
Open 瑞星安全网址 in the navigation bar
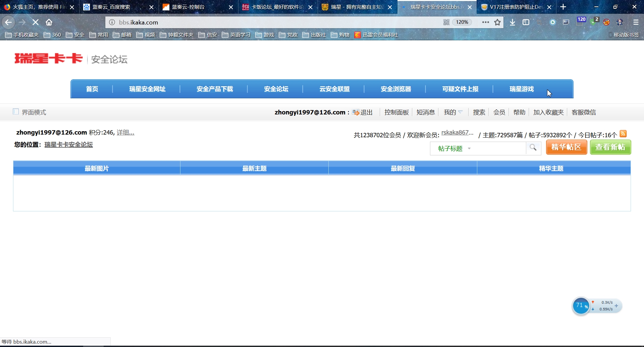147,89
